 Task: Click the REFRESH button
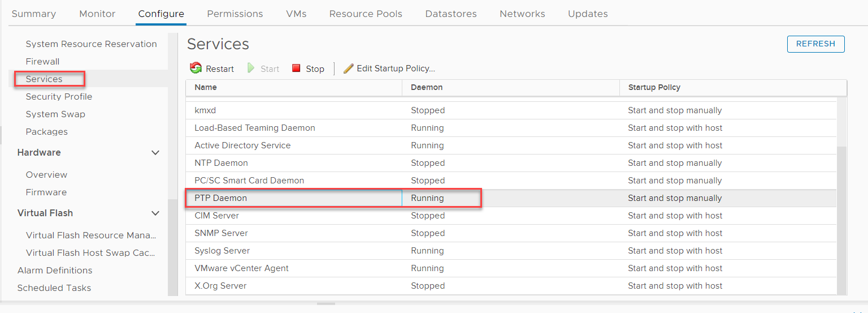[815, 44]
